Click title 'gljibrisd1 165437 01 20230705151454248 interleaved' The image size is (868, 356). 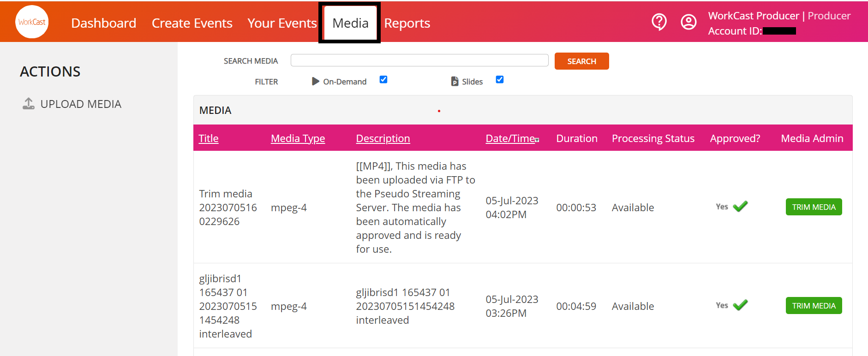pos(228,306)
